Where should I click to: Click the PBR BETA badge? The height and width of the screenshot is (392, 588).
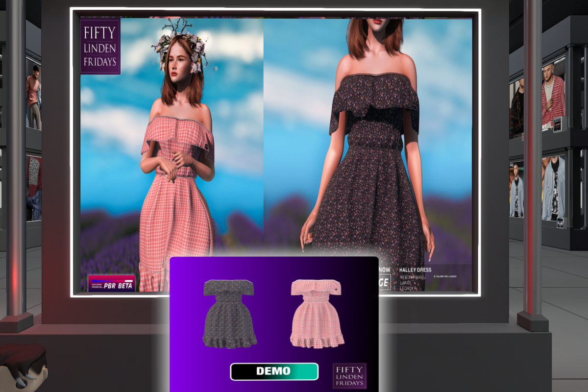[x=111, y=284]
